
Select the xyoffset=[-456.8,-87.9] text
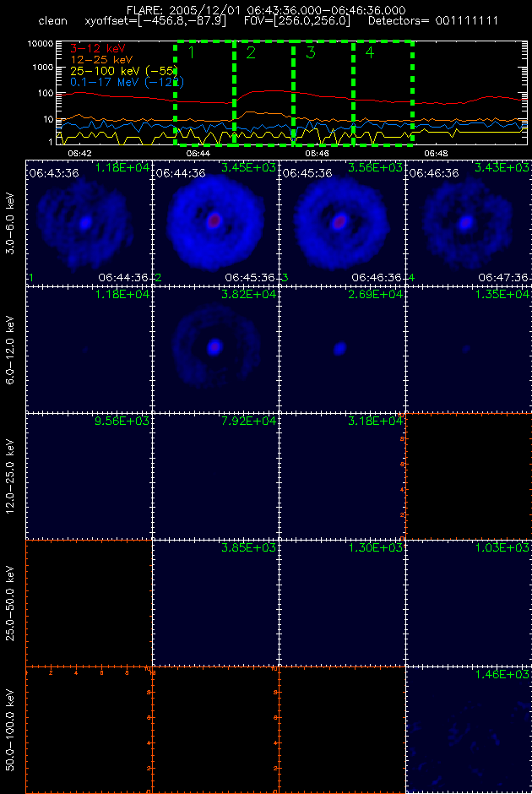pos(155,22)
